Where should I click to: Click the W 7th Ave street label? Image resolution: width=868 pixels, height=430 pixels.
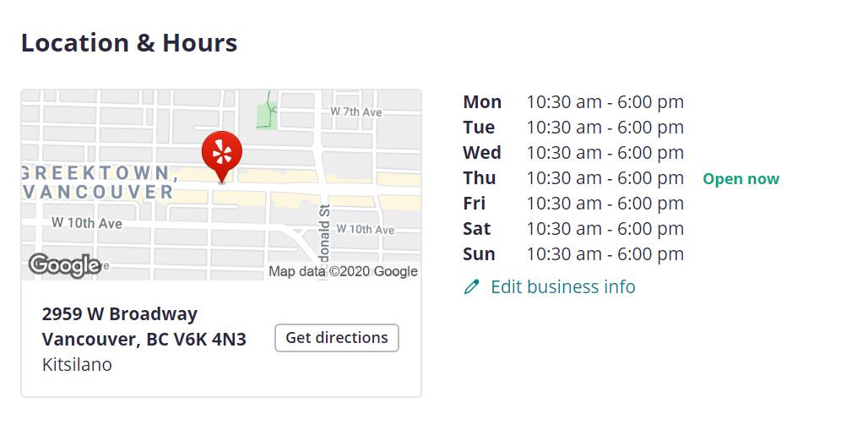coord(356,112)
